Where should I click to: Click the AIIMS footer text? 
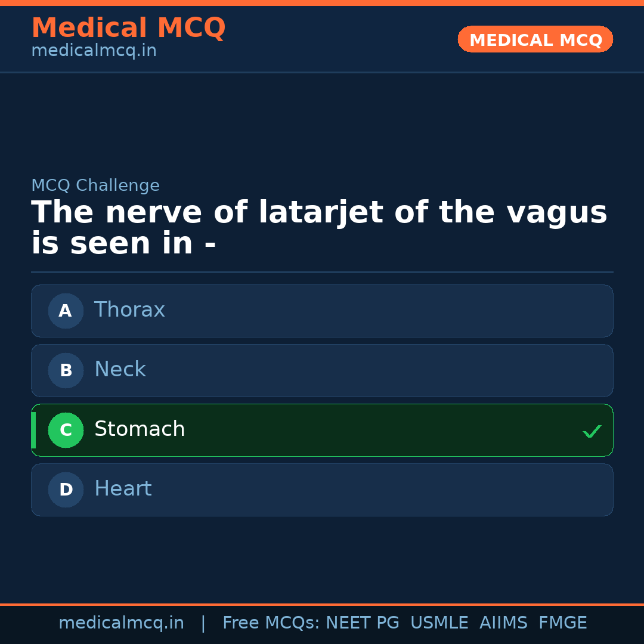coord(504,622)
